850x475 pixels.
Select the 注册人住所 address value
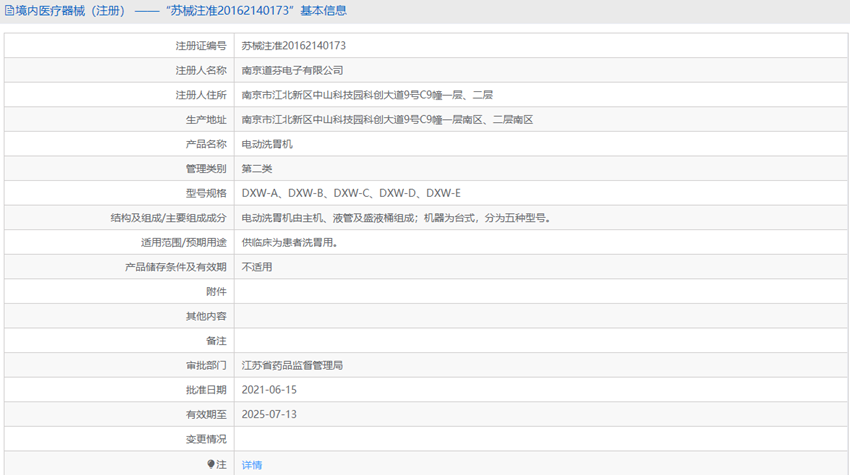click(x=367, y=95)
